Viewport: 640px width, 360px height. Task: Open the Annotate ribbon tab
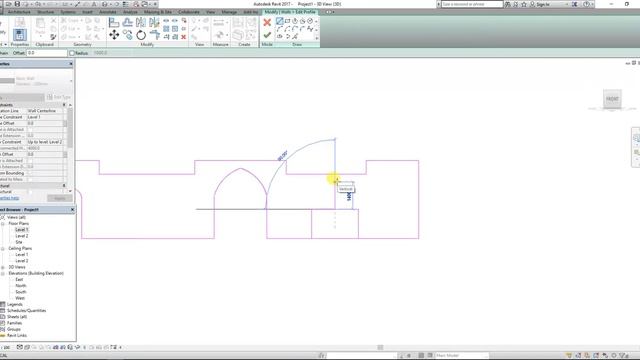coord(108,12)
